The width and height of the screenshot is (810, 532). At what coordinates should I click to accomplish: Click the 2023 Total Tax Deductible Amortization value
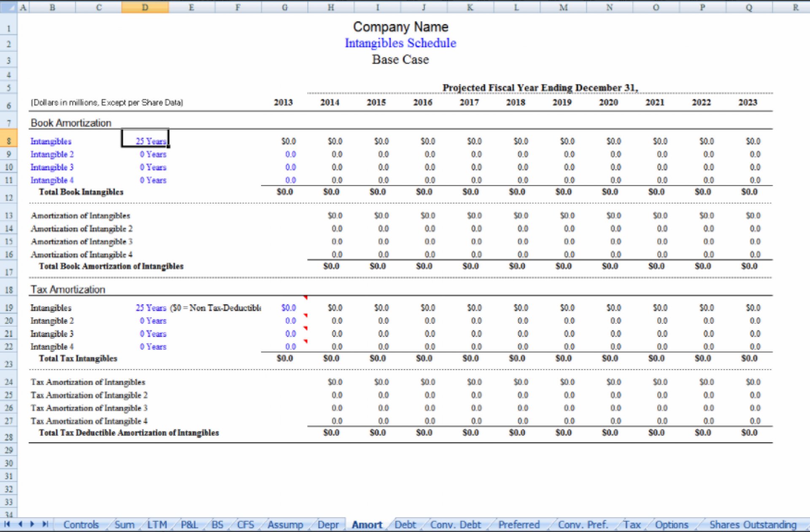749,433
